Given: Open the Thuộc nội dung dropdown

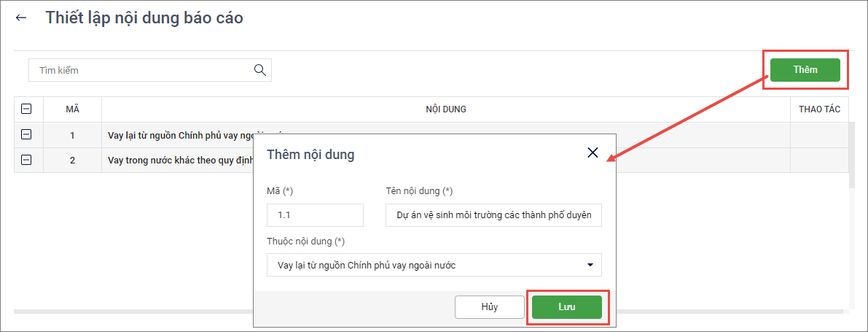Looking at the screenshot, I should click(434, 265).
